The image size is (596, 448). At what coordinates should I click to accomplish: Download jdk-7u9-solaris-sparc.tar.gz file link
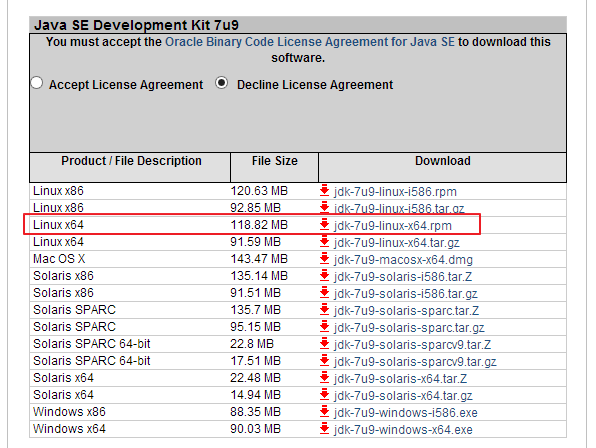coord(409,328)
